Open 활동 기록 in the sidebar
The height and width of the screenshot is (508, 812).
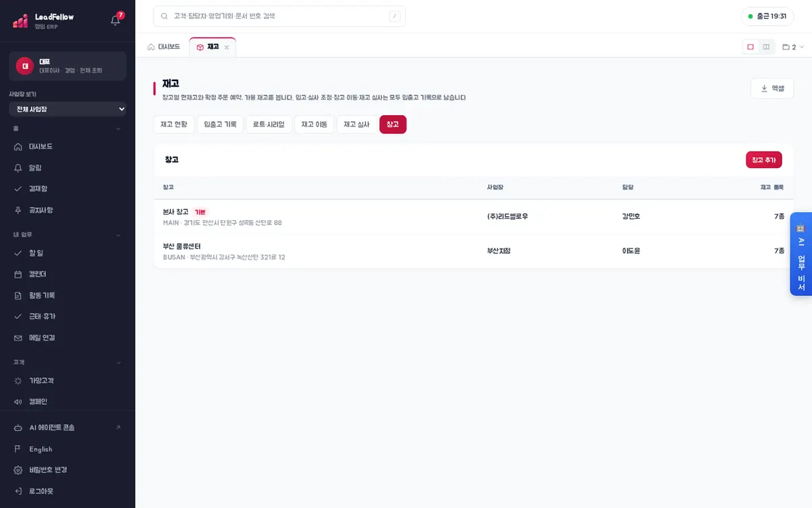click(x=68, y=295)
